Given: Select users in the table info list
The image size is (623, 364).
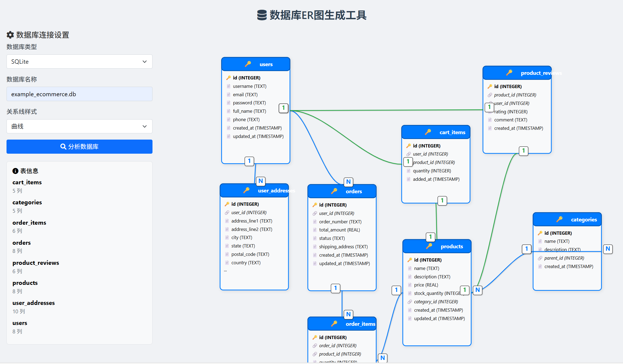Looking at the screenshot, I should (x=20, y=323).
